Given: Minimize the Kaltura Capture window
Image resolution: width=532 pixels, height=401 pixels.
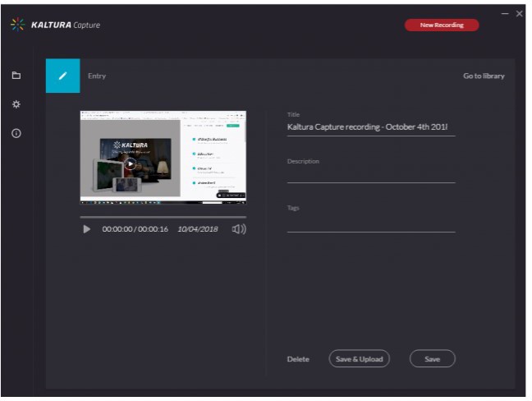Looking at the screenshot, I should (505, 13).
